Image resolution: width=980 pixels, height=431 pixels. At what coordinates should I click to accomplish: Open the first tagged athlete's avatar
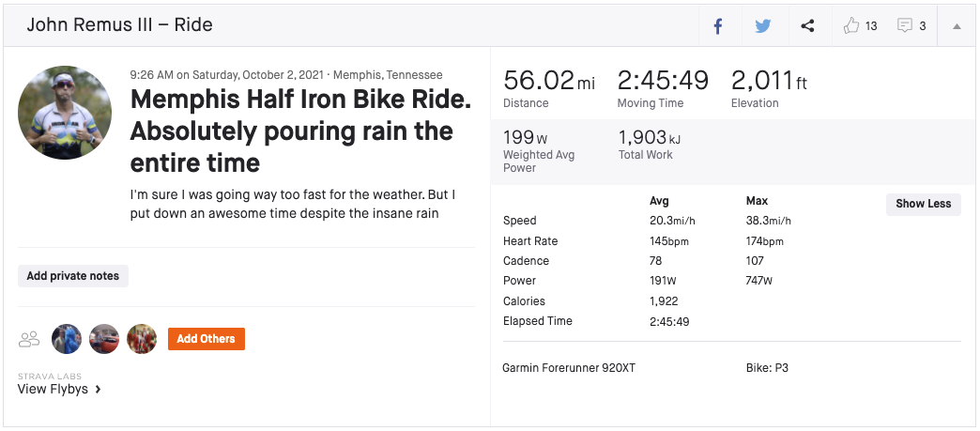click(67, 339)
